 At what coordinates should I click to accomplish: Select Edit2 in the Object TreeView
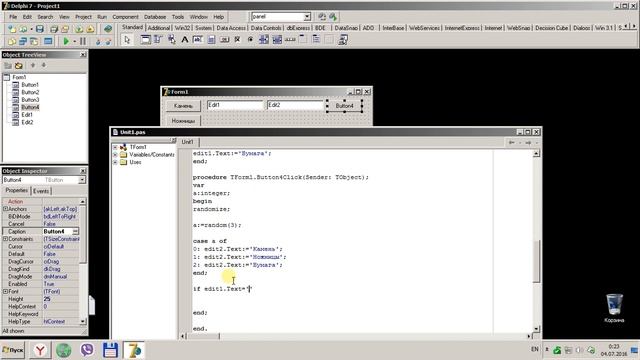[27, 122]
